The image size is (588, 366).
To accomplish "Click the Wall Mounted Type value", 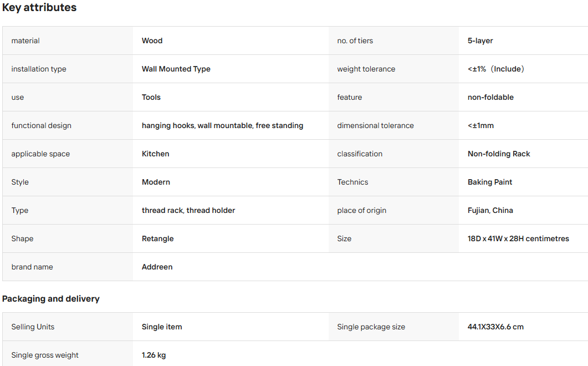I will tap(176, 69).
